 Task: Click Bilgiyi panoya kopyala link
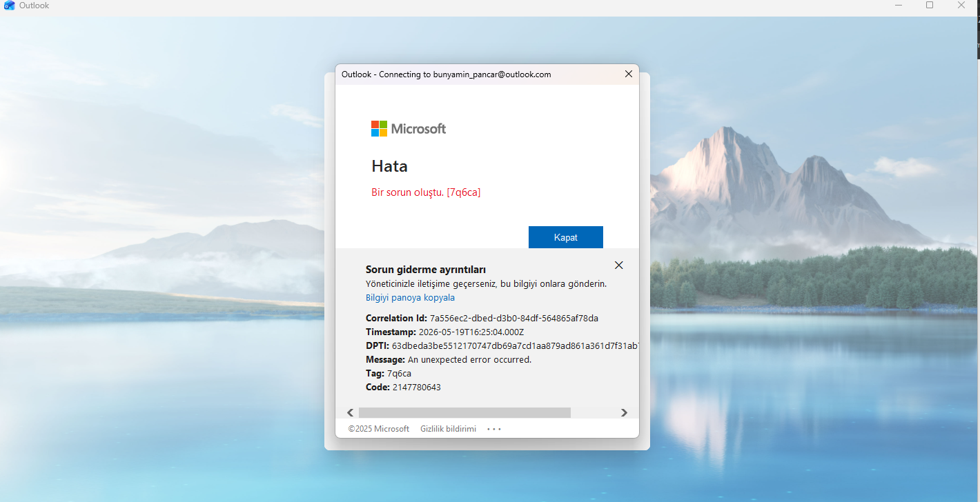(410, 298)
